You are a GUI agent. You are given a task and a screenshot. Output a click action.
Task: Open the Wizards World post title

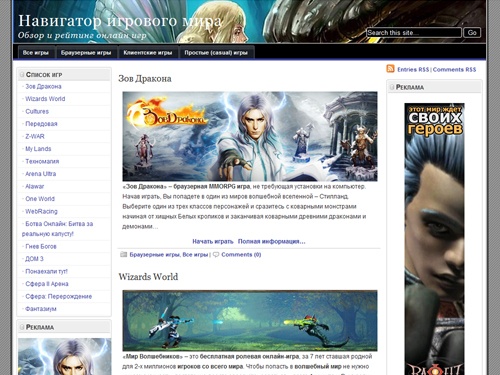148,277
